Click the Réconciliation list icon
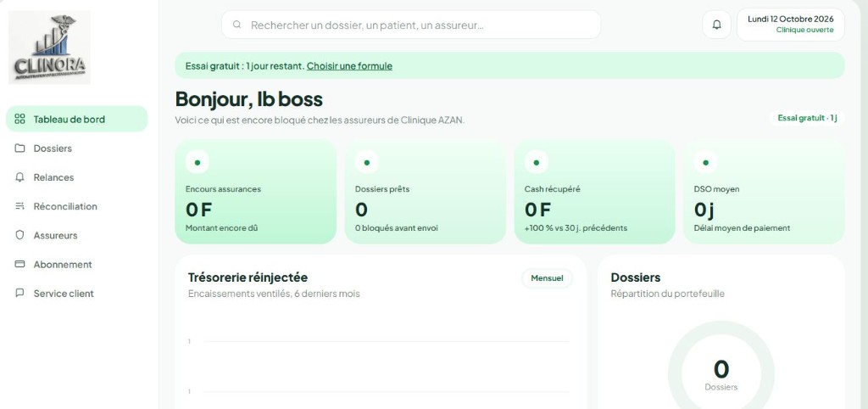 click(x=20, y=206)
